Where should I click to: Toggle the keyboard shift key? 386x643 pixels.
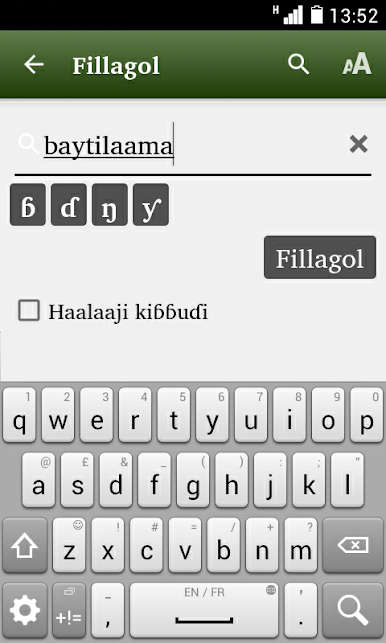(25, 545)
